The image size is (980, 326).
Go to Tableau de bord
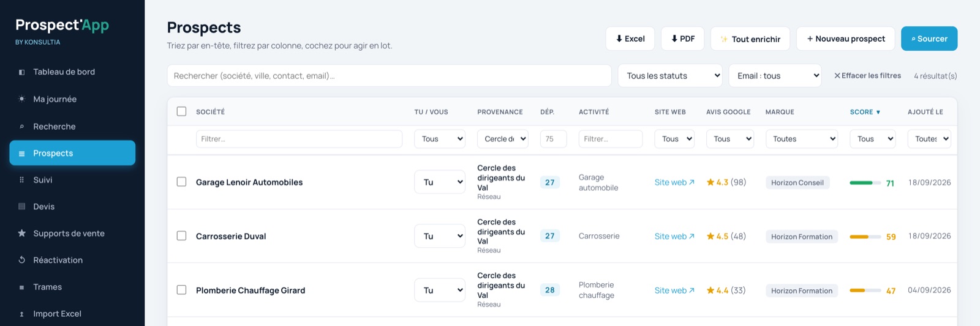click(72, 72)
